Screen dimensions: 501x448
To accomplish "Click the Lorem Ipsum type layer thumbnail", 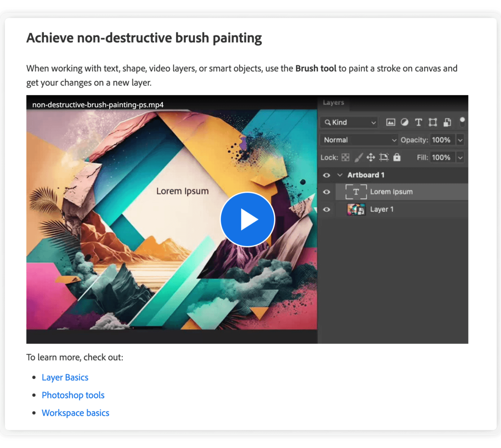I will (356, 192).
